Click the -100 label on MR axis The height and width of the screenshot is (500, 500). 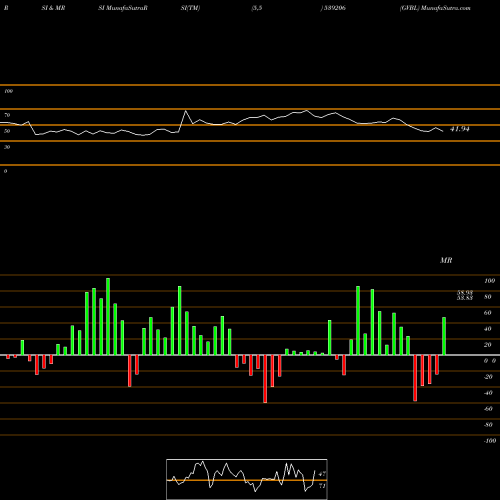click(490, 441)
